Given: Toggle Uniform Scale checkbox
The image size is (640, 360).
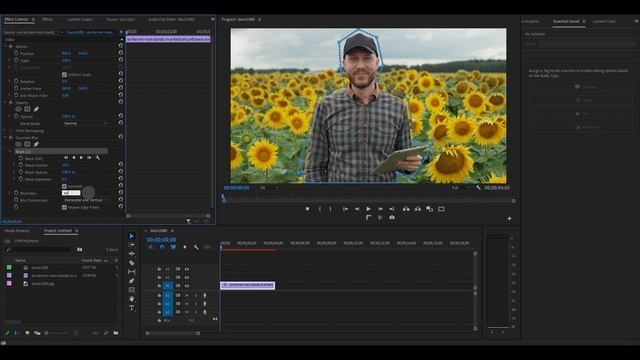Looking at the screenshot, I should tap(64, 75).
